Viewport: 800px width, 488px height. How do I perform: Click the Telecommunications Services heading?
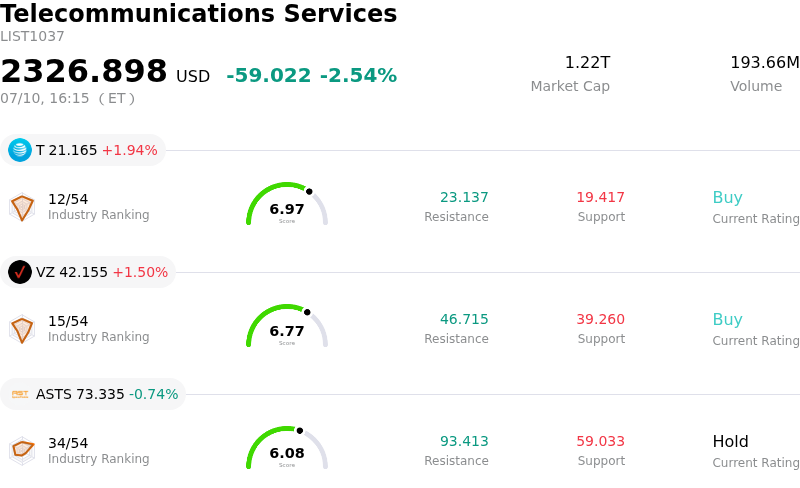coord(198,13)
